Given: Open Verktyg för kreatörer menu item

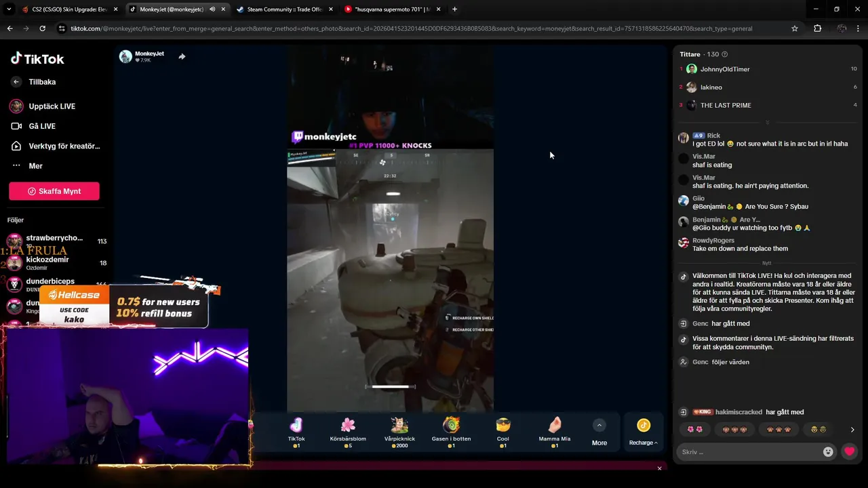Looking at the screenshot, I should coord(54,146).
